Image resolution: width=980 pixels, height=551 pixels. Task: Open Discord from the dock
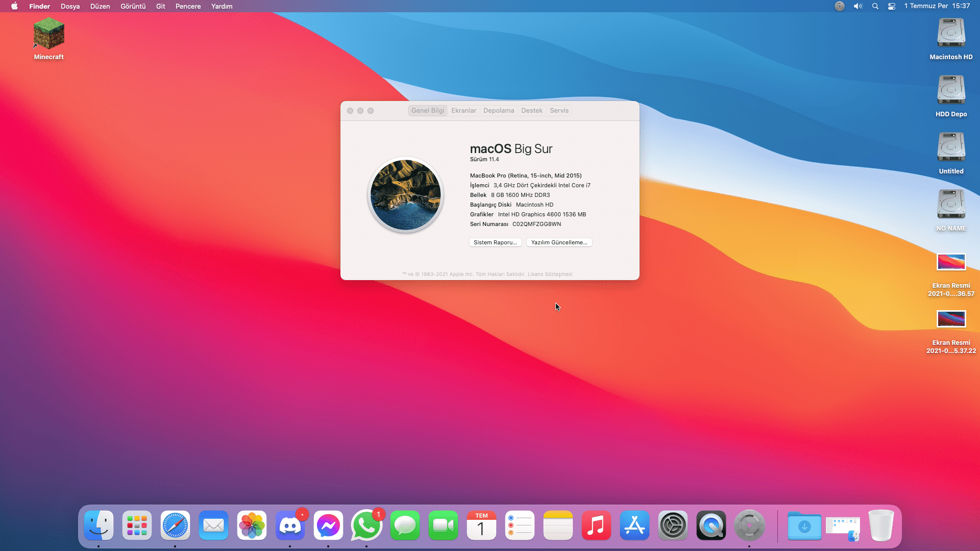tap(290, 525)
